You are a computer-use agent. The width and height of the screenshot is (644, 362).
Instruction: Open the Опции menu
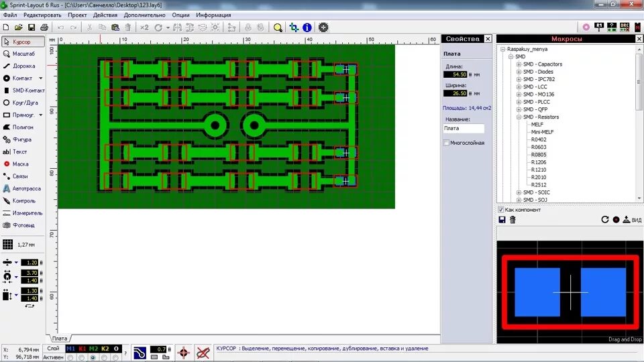click(180, 15)
